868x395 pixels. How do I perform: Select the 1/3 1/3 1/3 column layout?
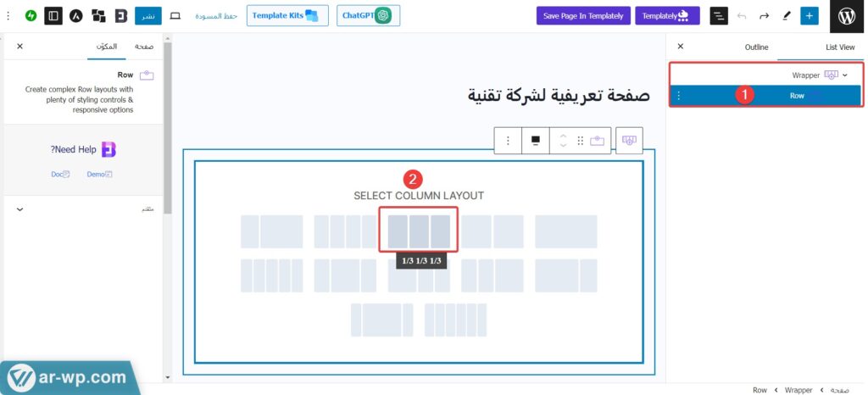click(x=419, y=231)
